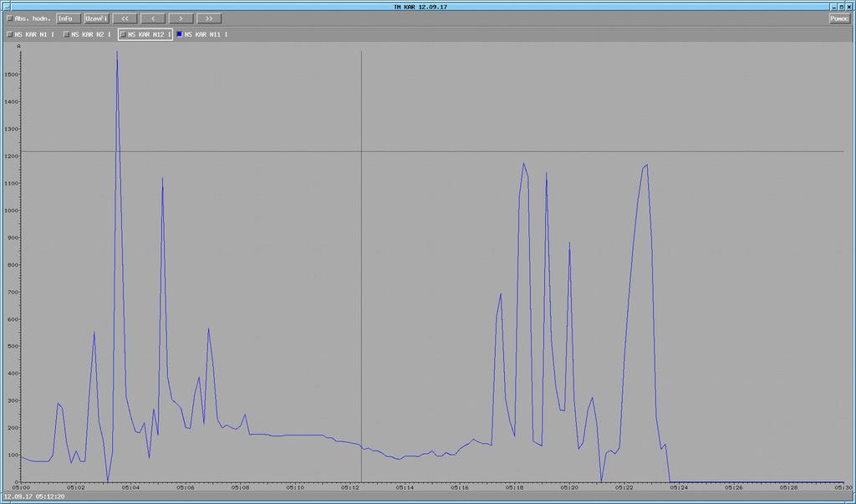Click the 500 value on the Y axis
Image resolution: width=856 pixels, height=504 pixels.
(x=14, y=346)
